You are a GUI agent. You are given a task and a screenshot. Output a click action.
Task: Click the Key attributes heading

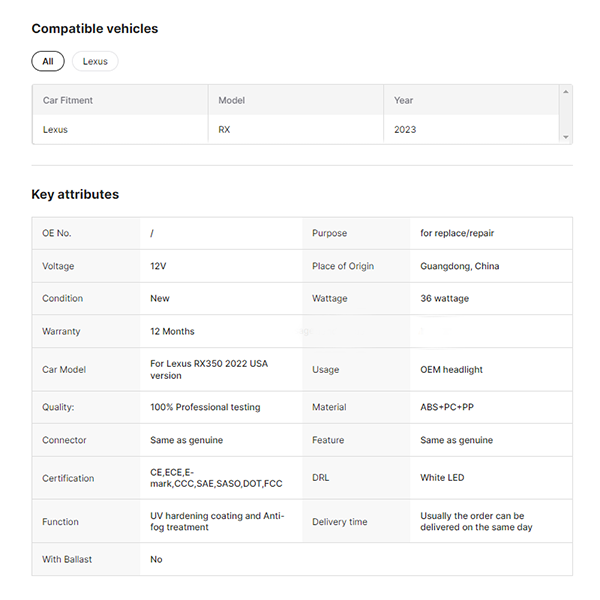click(75, 195)
